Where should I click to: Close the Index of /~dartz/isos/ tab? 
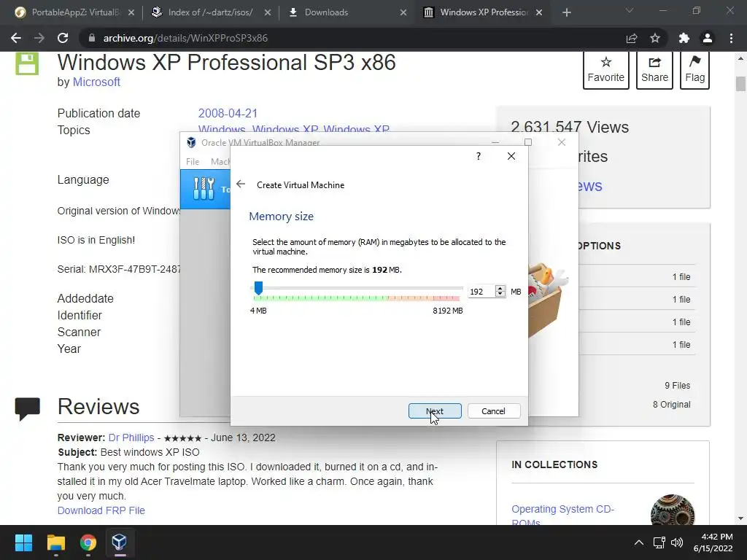[x=267, y=12]
